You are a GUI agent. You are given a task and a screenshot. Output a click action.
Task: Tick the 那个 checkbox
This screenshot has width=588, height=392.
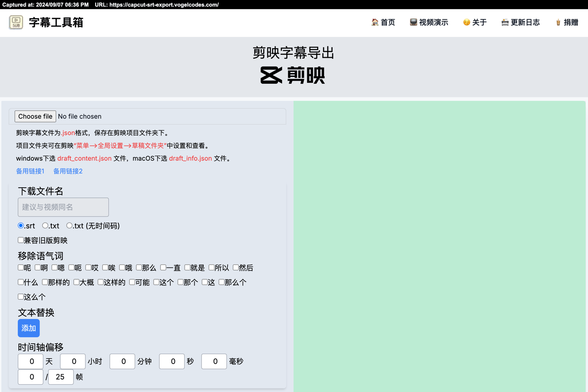point(180,282)
